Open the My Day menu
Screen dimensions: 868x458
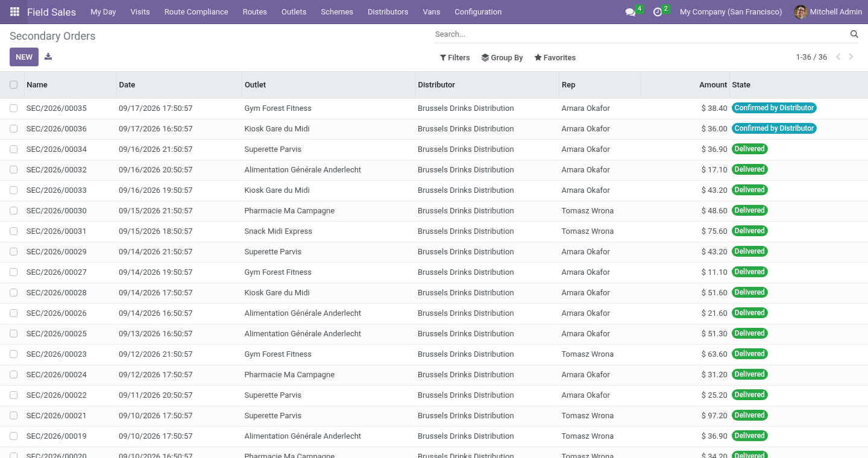point(103,12)
